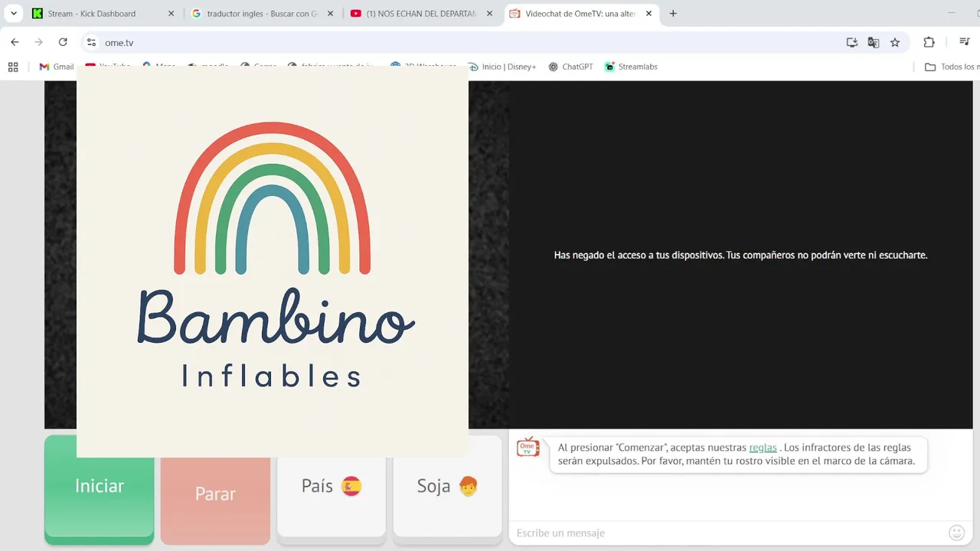Open the emoji picker in chat box
980x551 pixels.
[956, 533]
